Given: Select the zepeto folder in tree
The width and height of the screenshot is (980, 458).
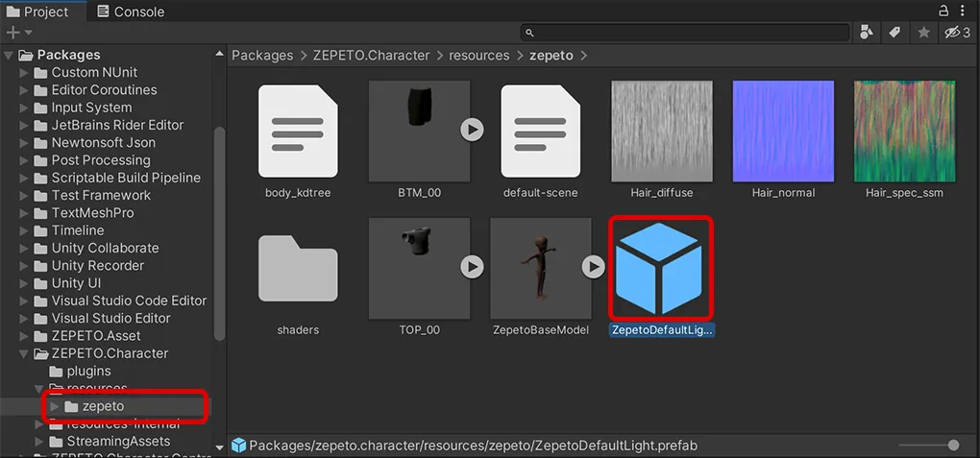Looking at the screenshot, I should pos(94,407).
